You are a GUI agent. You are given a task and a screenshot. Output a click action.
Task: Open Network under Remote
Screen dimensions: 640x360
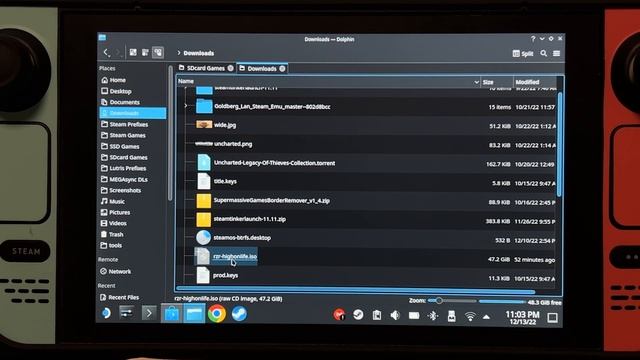[116, 271]
